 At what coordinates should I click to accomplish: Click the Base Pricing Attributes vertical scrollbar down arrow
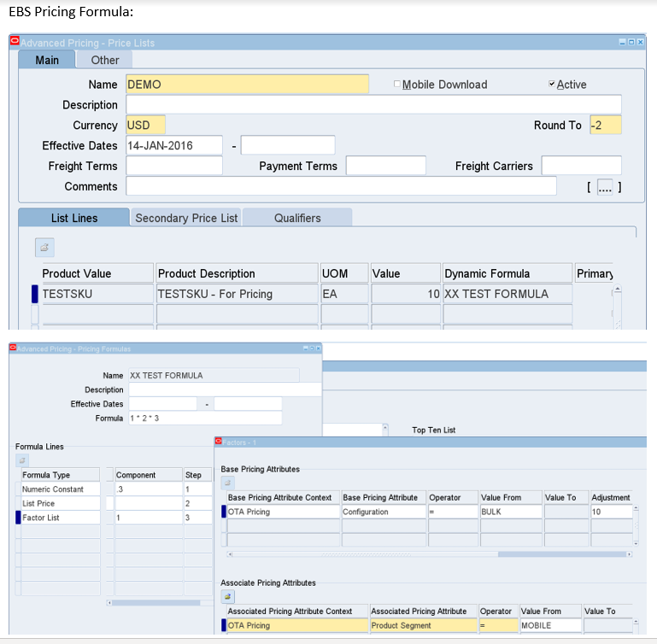pos(636,543)
